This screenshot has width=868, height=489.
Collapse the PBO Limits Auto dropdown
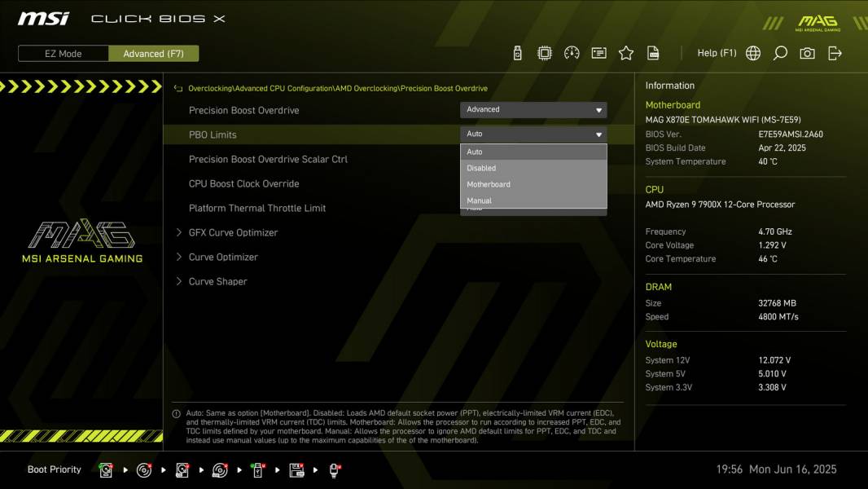533,134
